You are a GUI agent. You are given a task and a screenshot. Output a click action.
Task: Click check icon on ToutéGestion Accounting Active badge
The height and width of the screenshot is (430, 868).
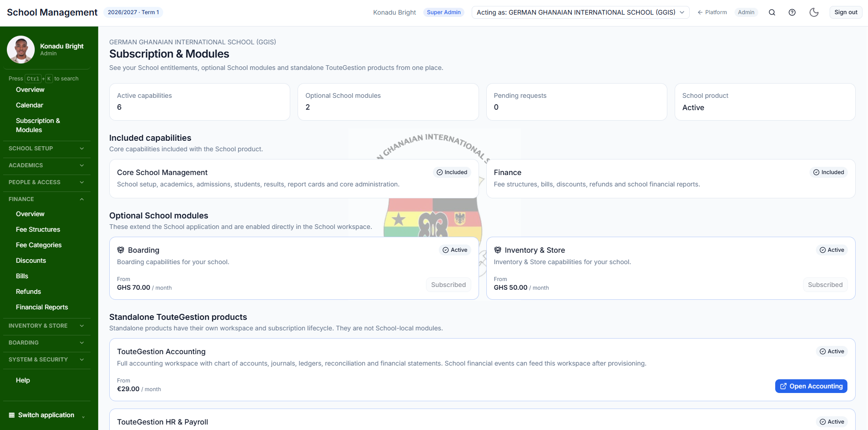[x=823, y=351]
